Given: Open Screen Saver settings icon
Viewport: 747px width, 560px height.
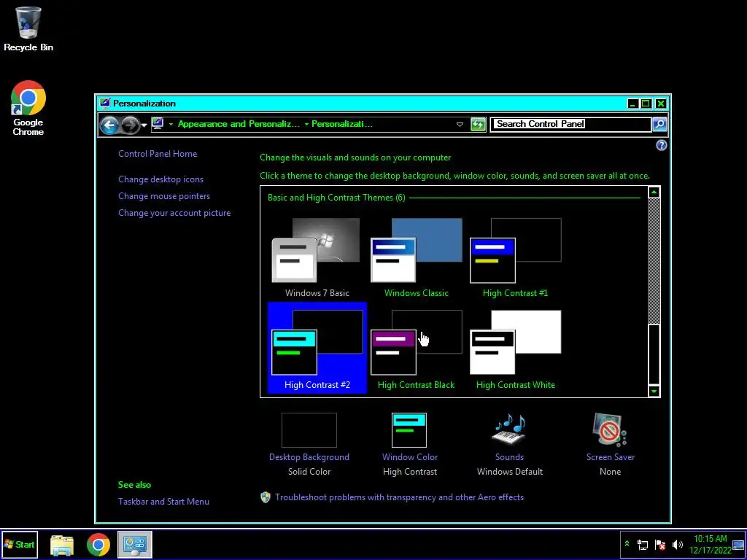Looking at the screenshot, I should point(610,430).
